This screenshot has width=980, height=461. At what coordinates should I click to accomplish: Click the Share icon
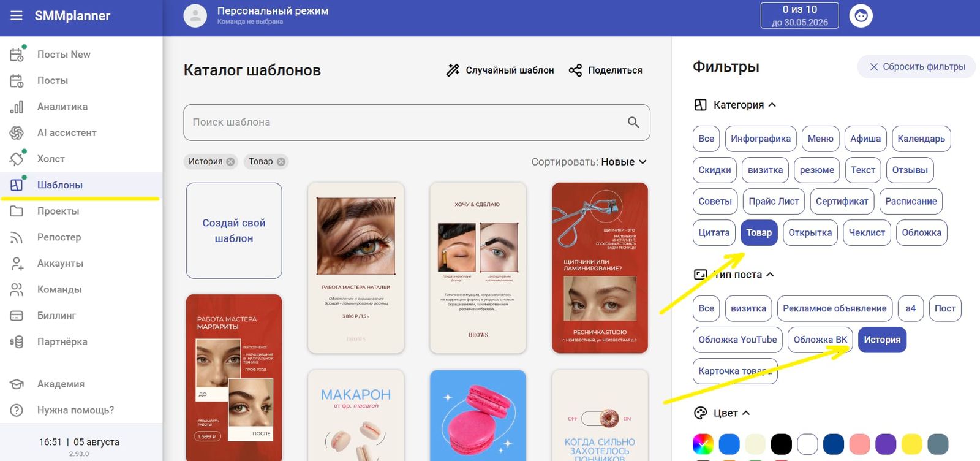point(575,70)
